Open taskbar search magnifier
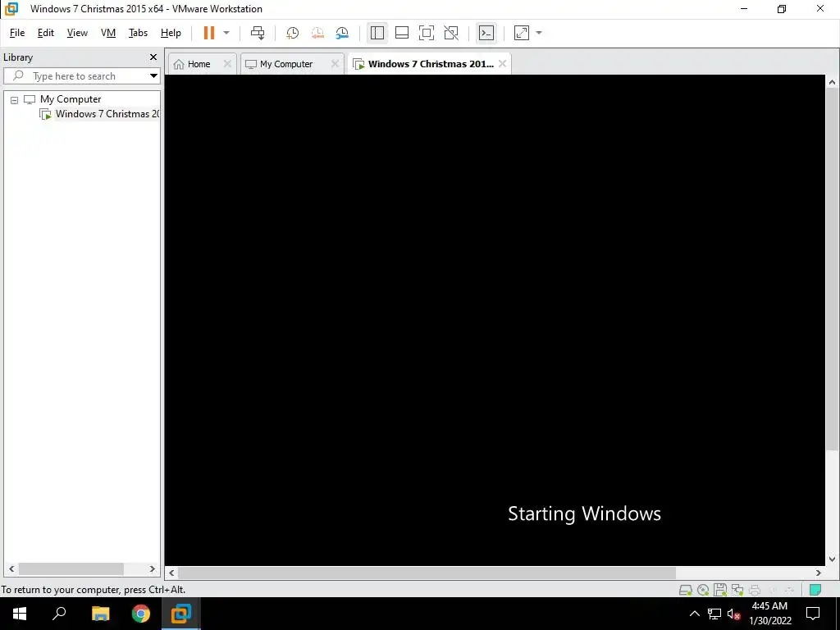This screenshot has height=630, width=840. (x=59, y=614)
